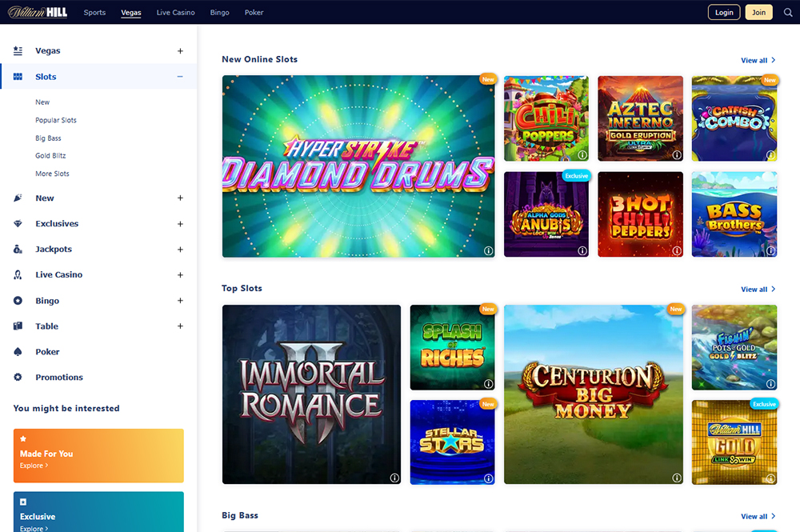Expand the New sidebar section
Screen dimensions: 800x532
click(180, 198)
